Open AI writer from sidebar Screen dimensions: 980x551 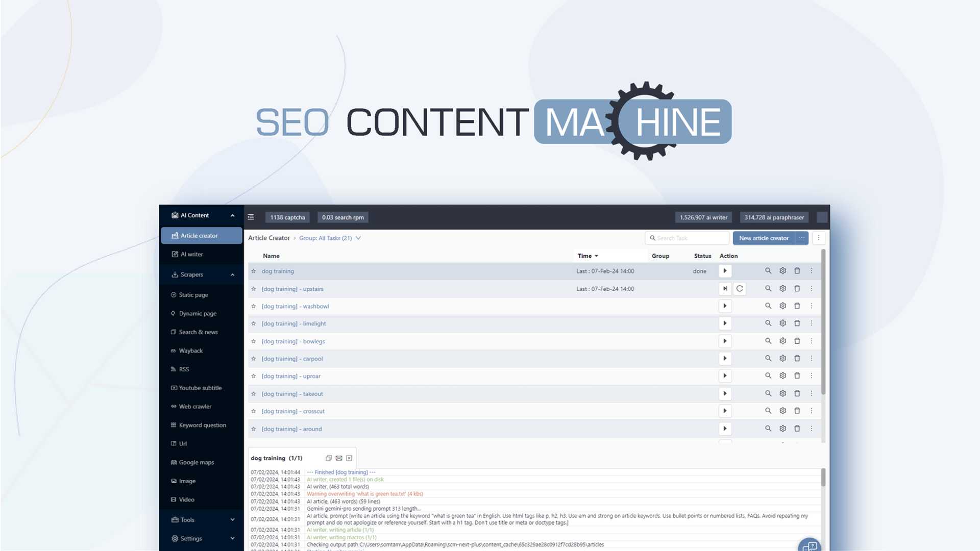191,254
